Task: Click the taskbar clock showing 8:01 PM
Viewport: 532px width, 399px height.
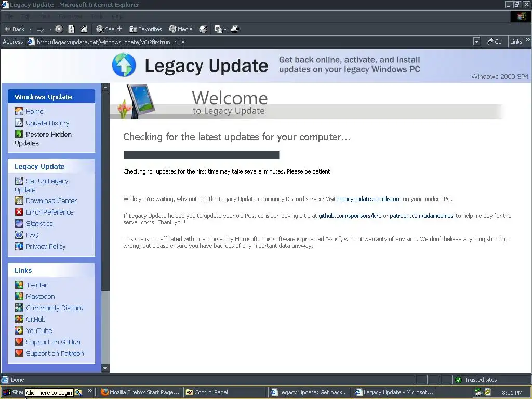Action: 512,393
